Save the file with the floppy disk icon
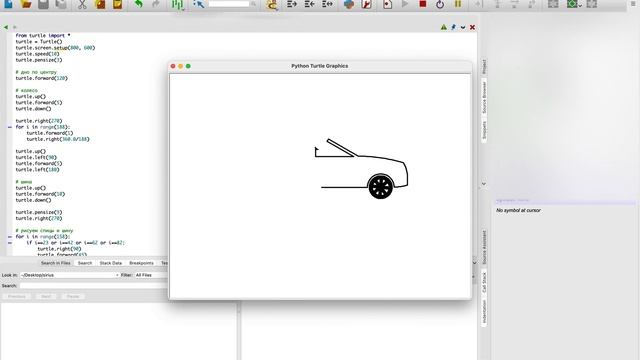 (43, 4)
